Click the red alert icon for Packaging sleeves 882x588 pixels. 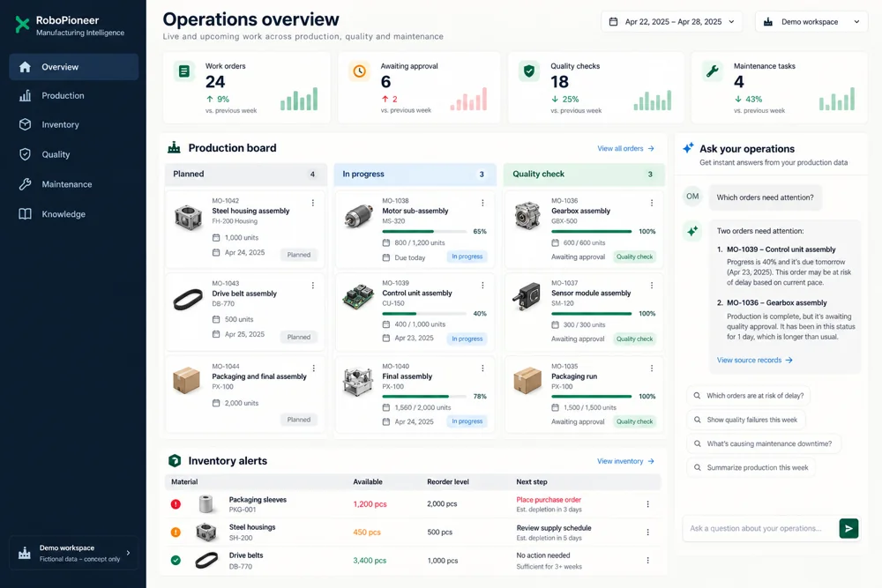pos(176,504)
